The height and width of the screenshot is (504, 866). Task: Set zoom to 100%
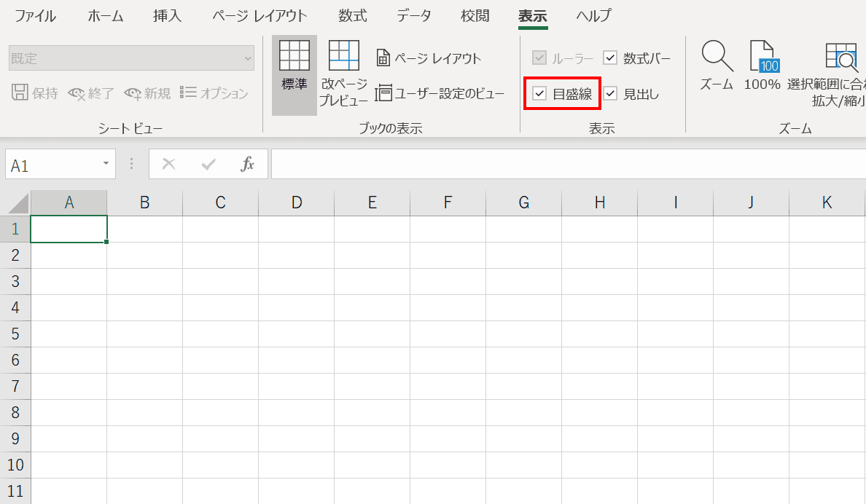point(762,65)
